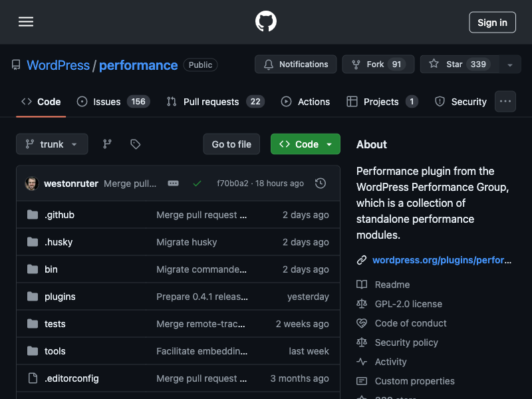The width and height of the screenshot is (532, 399).
Task: Open the Projects tab
Action: [382, 102]
